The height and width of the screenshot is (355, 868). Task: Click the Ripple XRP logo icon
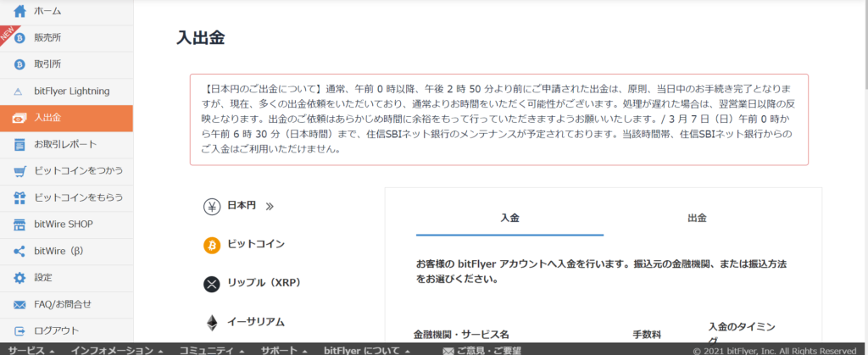(x=212, y=284)
